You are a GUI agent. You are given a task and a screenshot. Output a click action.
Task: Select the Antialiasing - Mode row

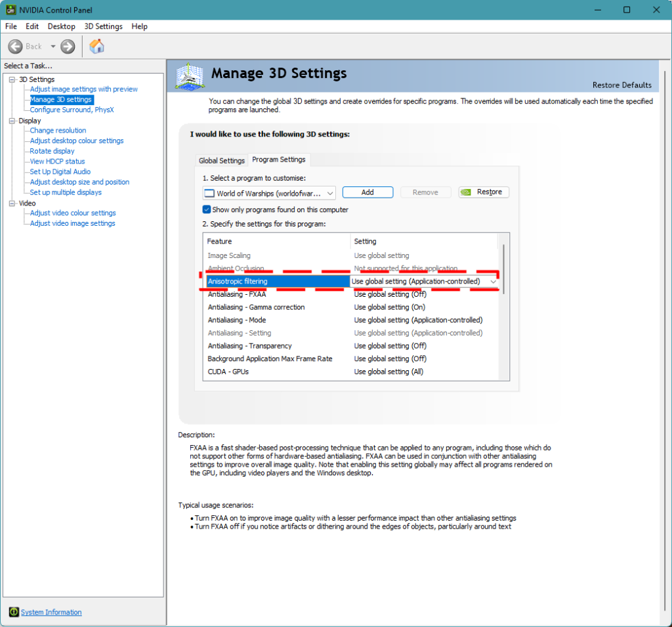[x=352, y=320]
